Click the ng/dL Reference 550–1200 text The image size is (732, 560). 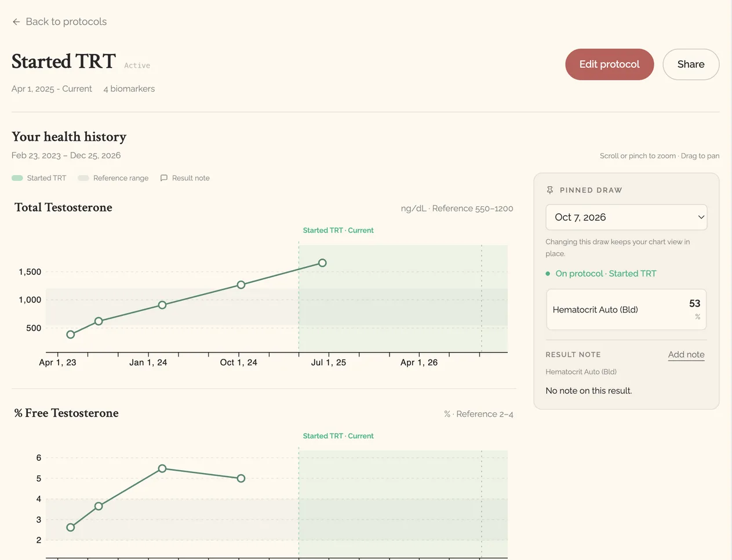[x=457, y=208]
